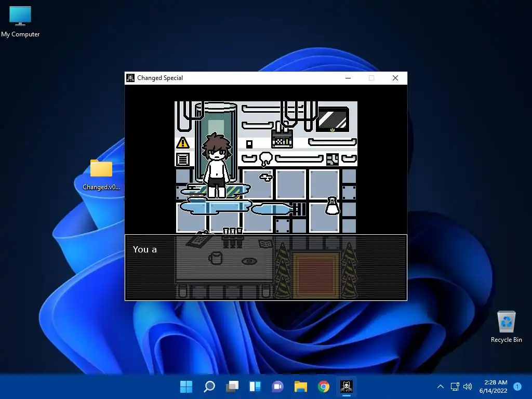Open notification count badge
Viewport: 532px width, 399px height.
pos(517,387)
